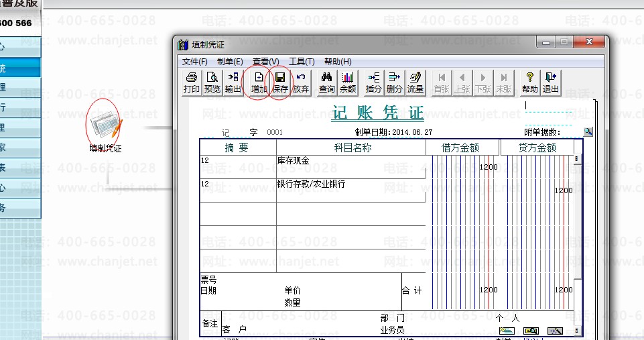Screen dimensions: 644x340
Task: Click the 科目名称 column header
Action: pyautogui.click(x=352, y=148)
